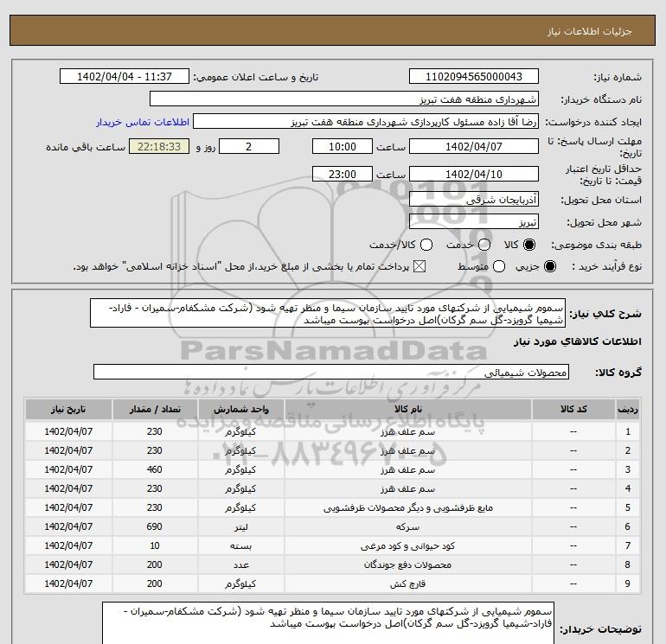Click item مایع ظرفشویی و دیگر محصولات ظرفشویی
The image size is (666, 644).
pyautogui.click(x=407, y=507)
